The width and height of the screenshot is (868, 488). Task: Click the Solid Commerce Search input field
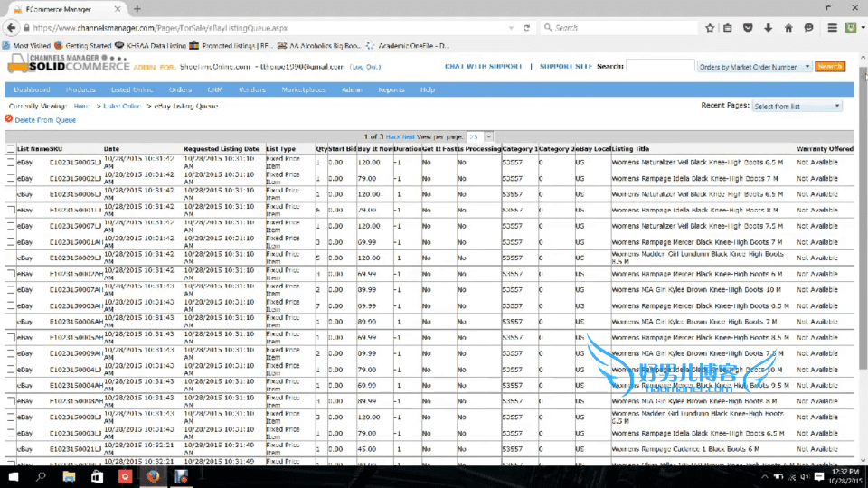point(660,66)
